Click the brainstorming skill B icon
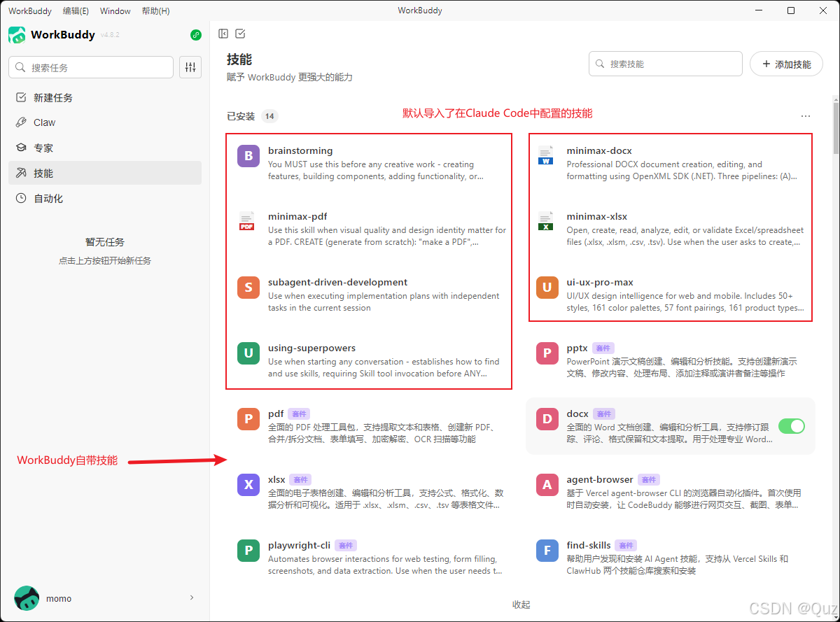The height and width of the screenshot is (622, 840). click(248, 155)
